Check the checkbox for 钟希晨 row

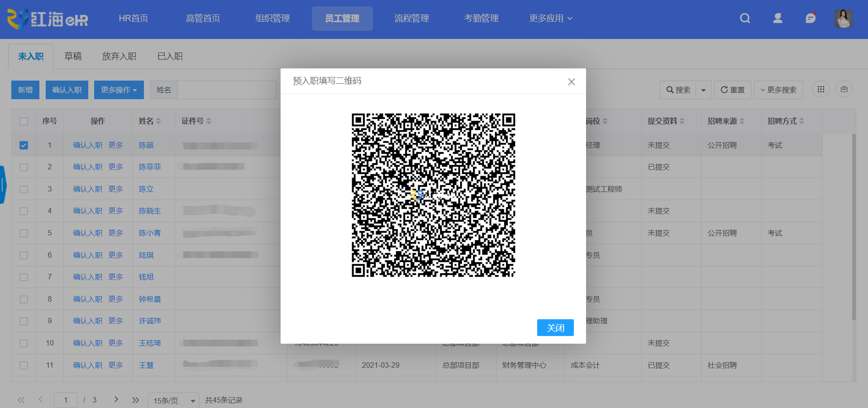click(24, 299)
